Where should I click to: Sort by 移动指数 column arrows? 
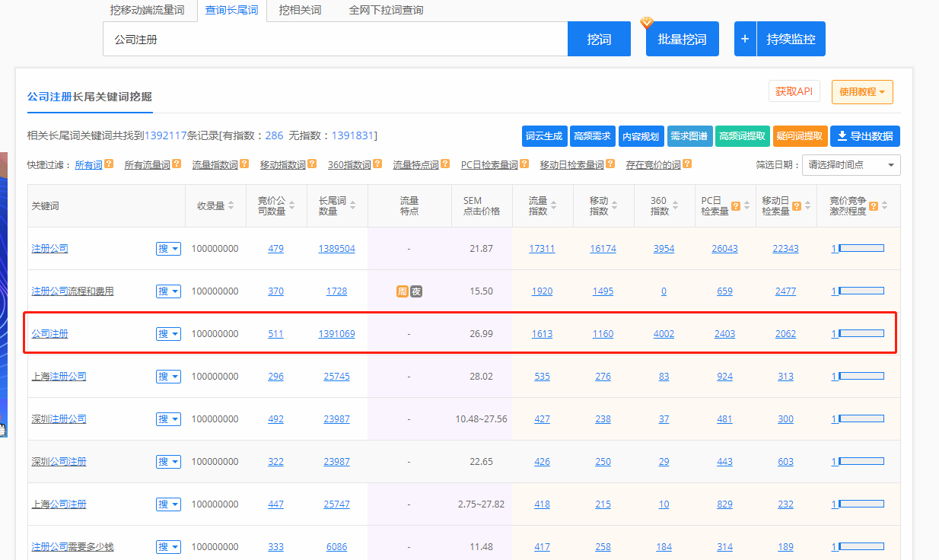615,205
